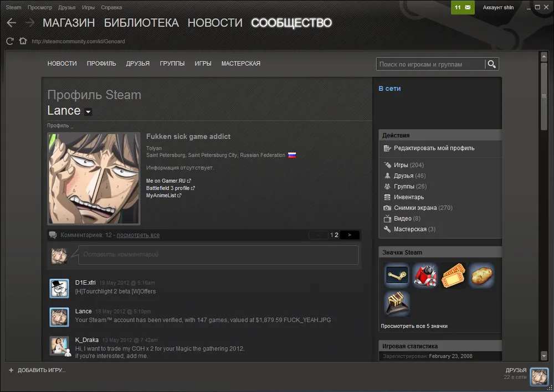Viewport: 554px width, 392px height.
Task: Open the Steam menu
Action: [13, 7]
